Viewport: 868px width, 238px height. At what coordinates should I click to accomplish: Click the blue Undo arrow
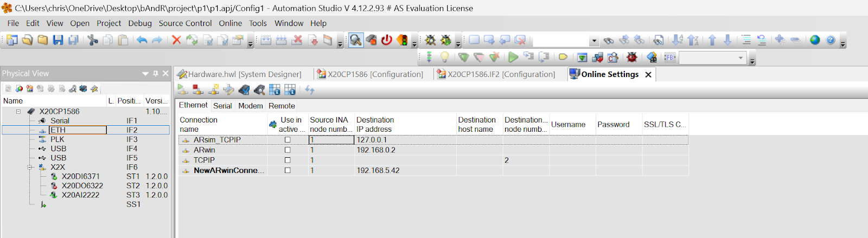[x=142, y=40]
